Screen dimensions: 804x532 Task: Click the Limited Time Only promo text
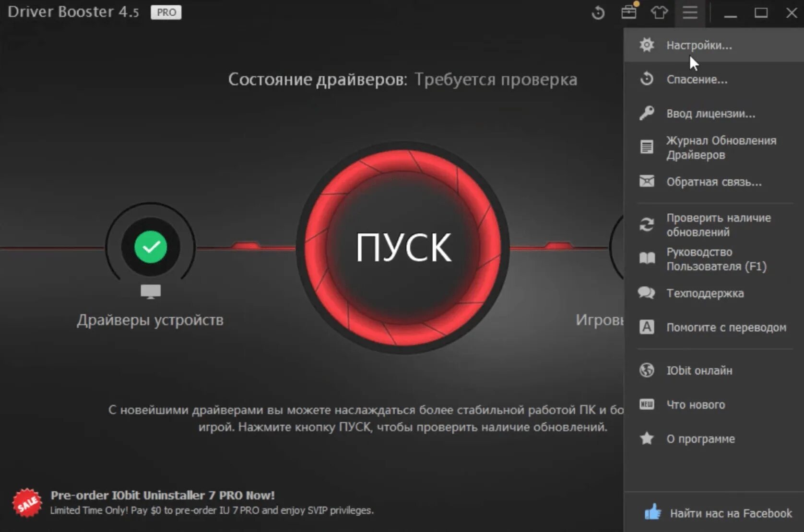[212, 510]
